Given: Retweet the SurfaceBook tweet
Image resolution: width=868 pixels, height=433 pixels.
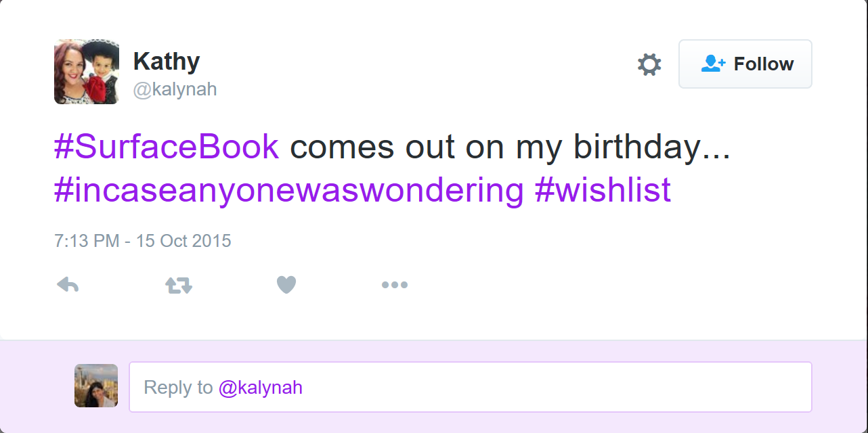Looking at the screenshot, I should tap(179, 286).
